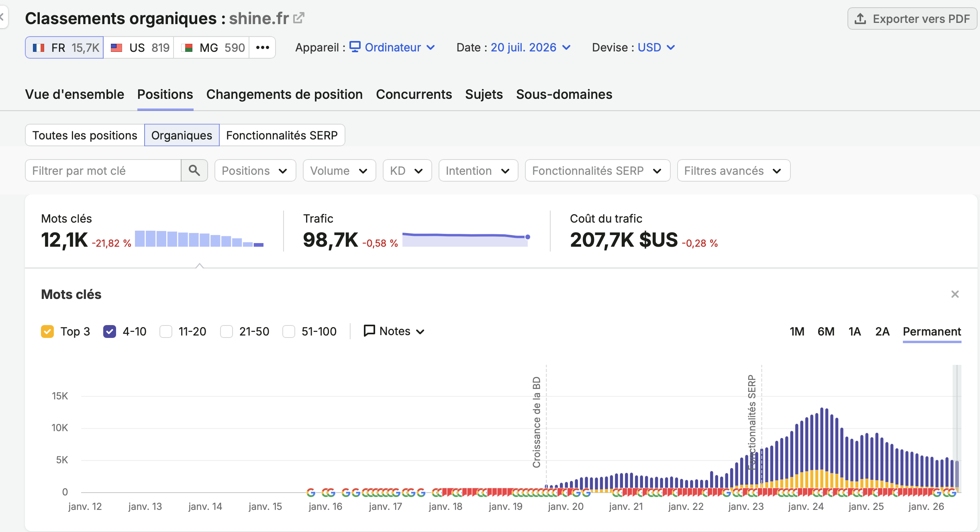Click the Coût du trafic 207,7K value

624,240
